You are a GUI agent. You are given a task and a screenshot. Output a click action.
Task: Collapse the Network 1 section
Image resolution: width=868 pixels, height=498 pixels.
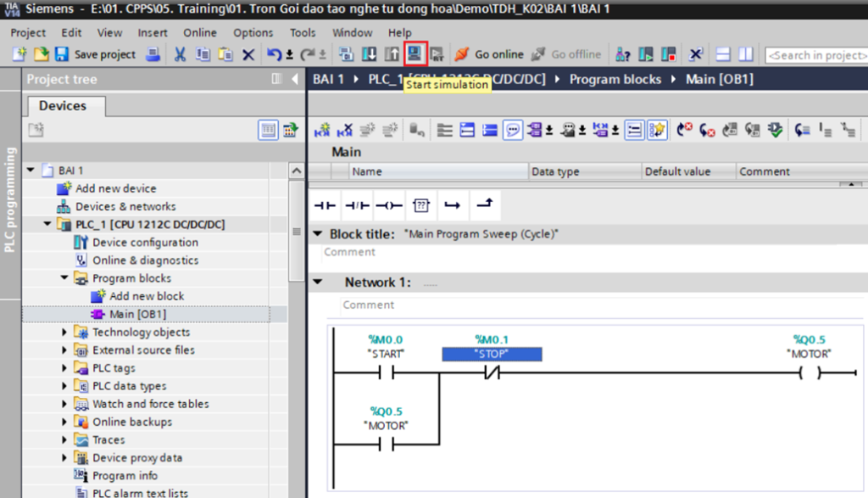tap(317, 283)
